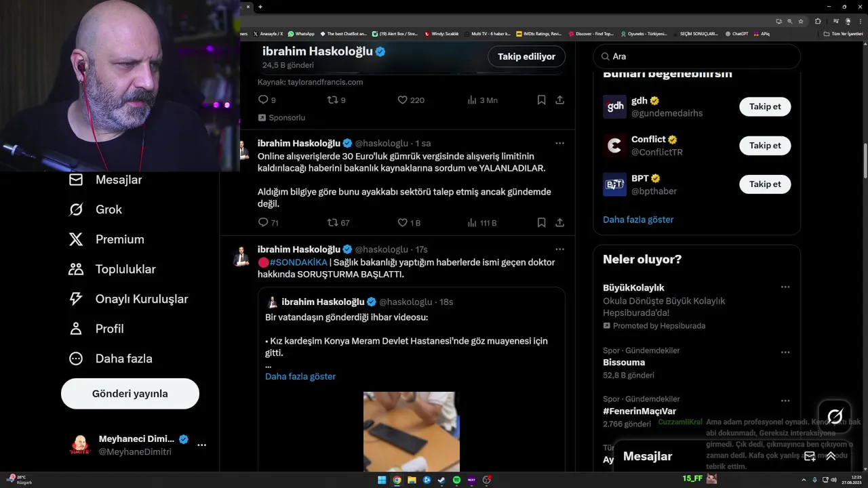The width and height of the screenshot is (868, 488).
Task: Open File Explorer on the taskbar
Action: click(412, 480)
